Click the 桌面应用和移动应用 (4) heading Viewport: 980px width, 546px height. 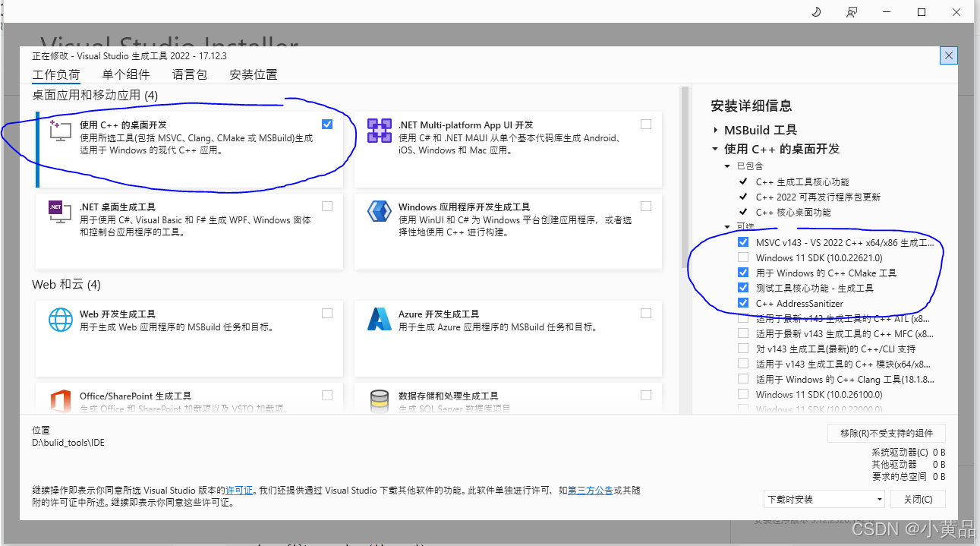95,95
